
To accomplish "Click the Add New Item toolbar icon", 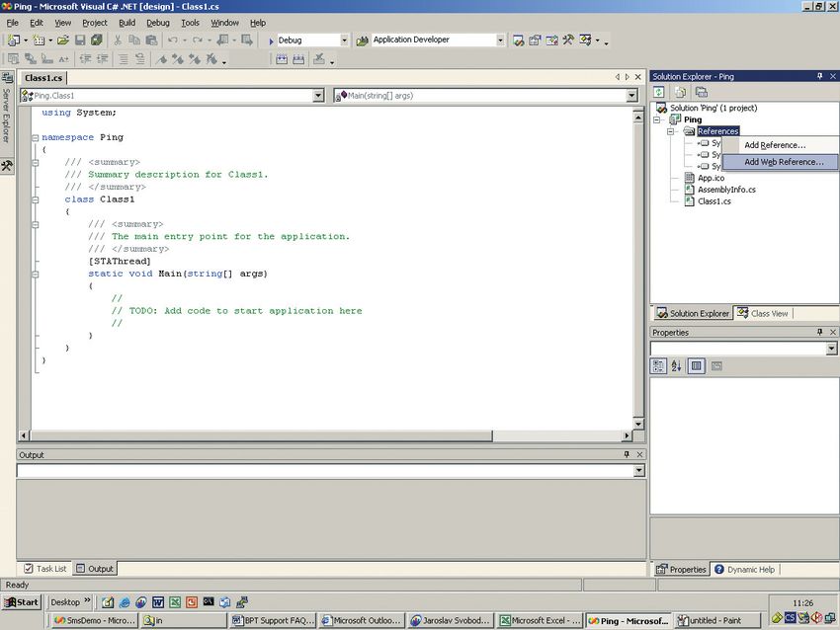I will click(39, 40).
